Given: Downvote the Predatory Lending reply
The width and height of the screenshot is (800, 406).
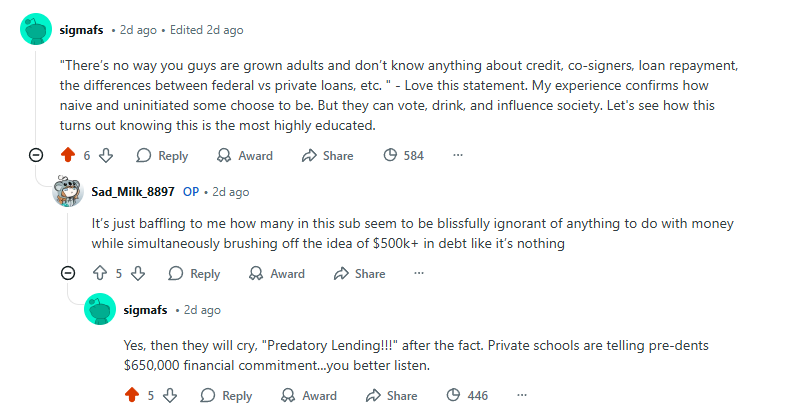Looking at the screenshot, I should pos(171,395).
